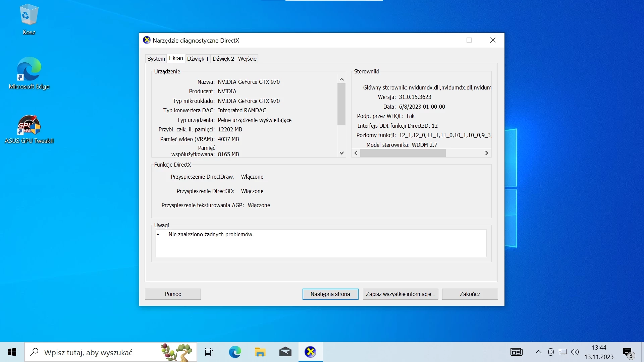Click the Podp. przez WHQL: Tak entry
The width and height of the screenshot is (644, 362).
(386, 116)
